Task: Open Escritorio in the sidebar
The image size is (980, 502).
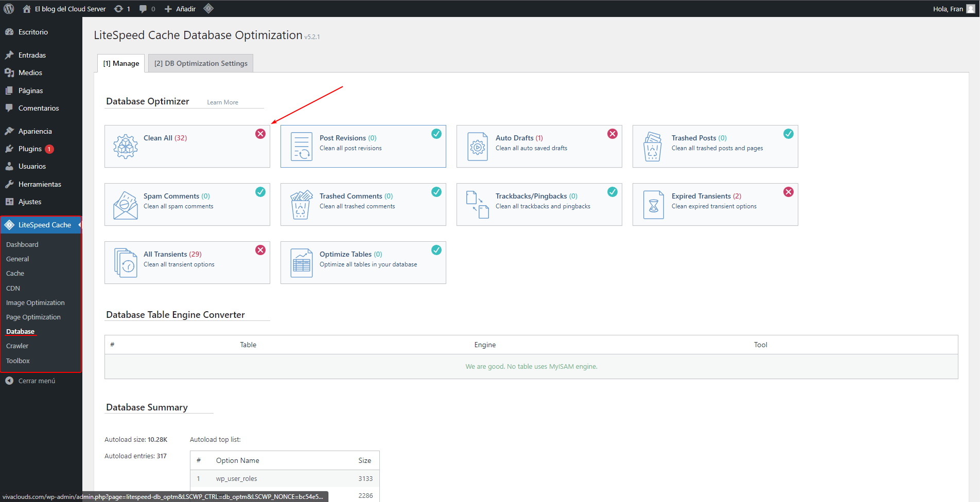Action: pos(41,32)
